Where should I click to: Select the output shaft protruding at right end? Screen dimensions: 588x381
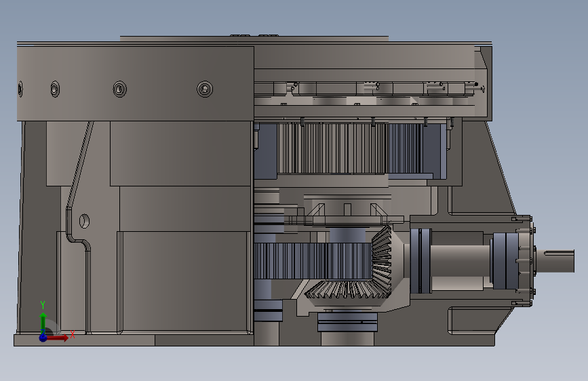pos(555,262)
